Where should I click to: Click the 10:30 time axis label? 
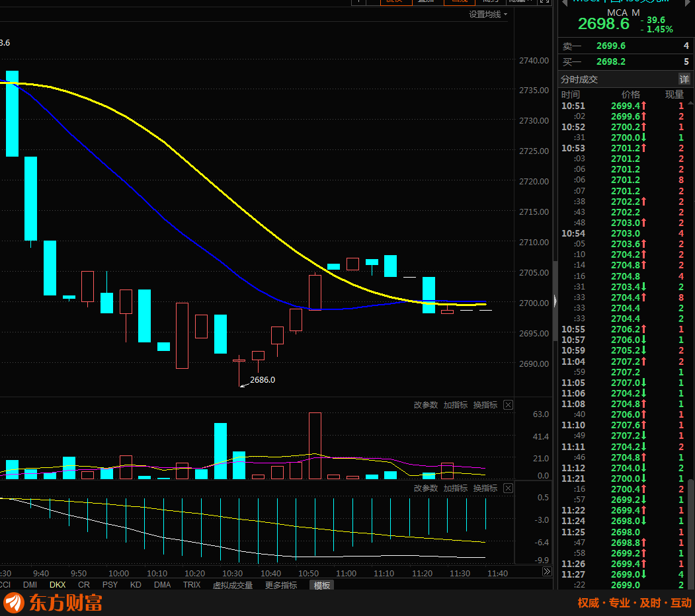pos(232,574)
